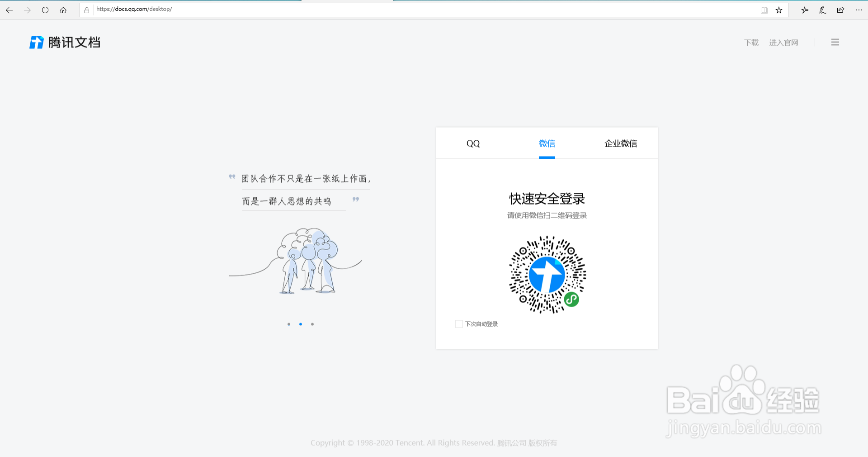Click the Share icon in the toolbar

(840, 10)
